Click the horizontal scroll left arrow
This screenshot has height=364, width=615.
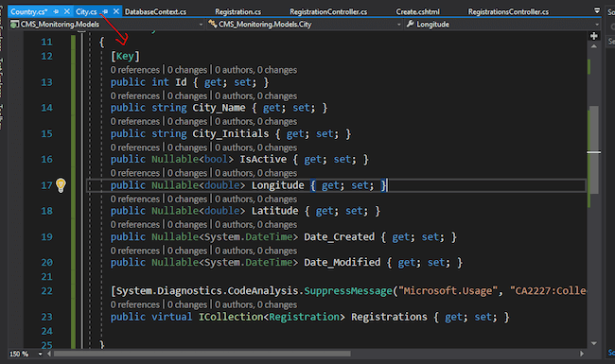pyautogui.click(x=49, y=354)
